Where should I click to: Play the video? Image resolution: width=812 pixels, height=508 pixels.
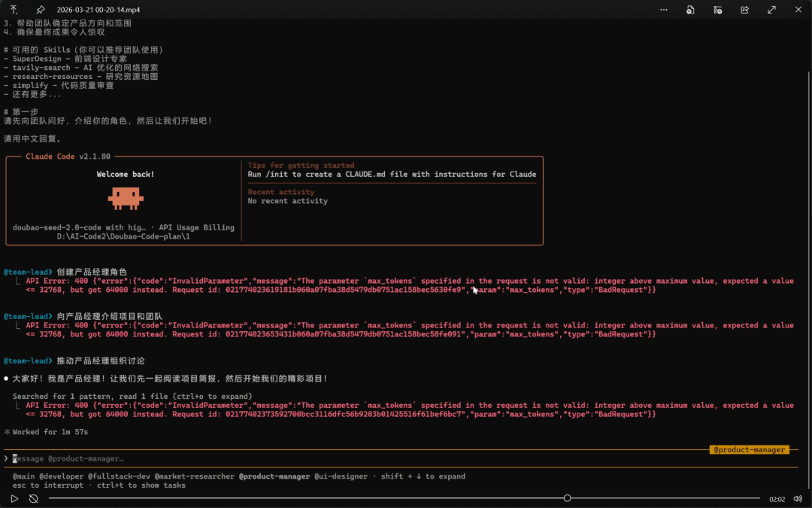(x=14, y=499)
